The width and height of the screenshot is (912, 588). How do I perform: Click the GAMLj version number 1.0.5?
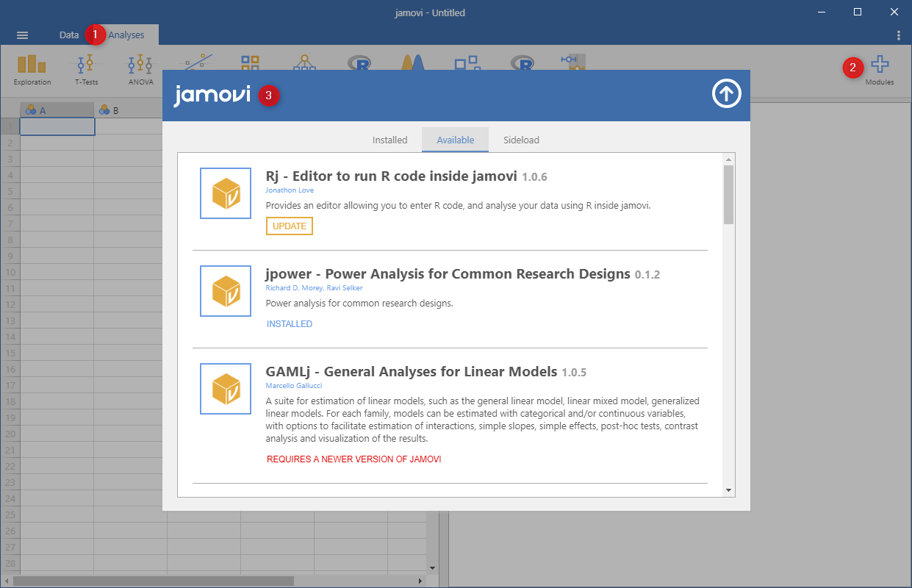[x=574, y=373]
